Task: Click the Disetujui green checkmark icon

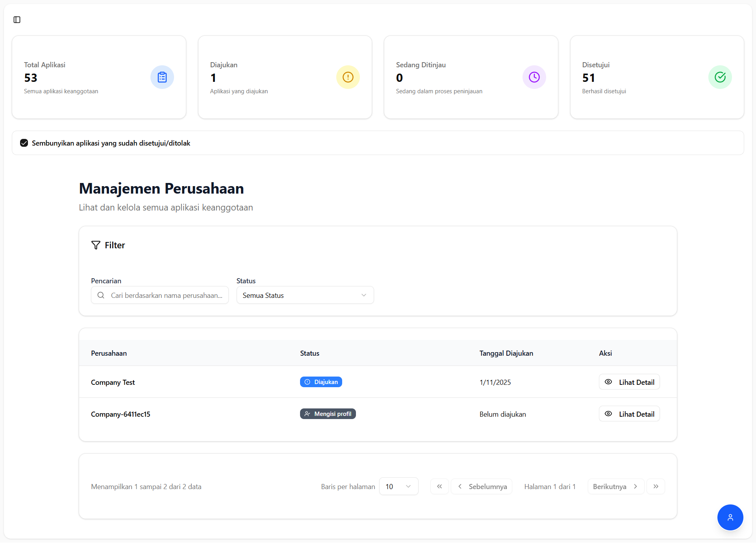Action: (x=720, y=77)
